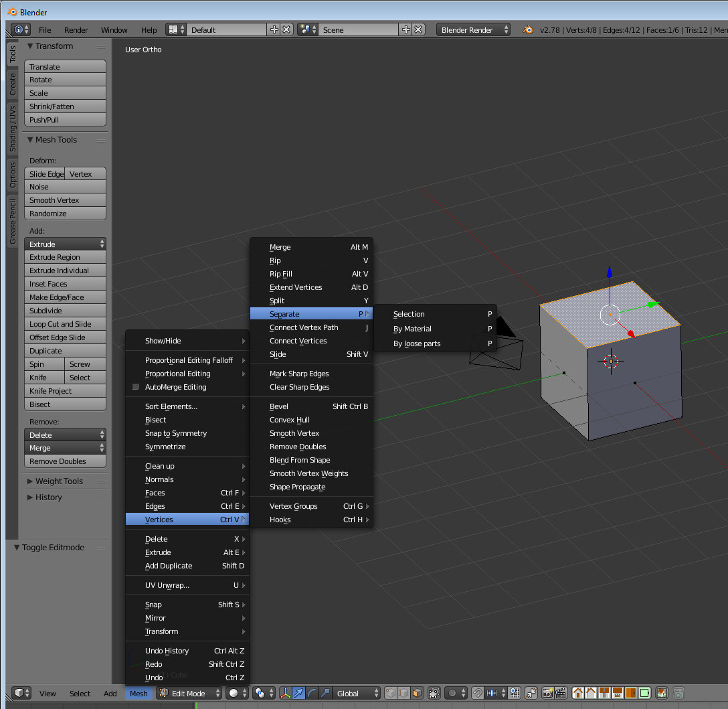Select the scale manipulator icon
This screenshot has width=728, height=709.
(325, 693)
